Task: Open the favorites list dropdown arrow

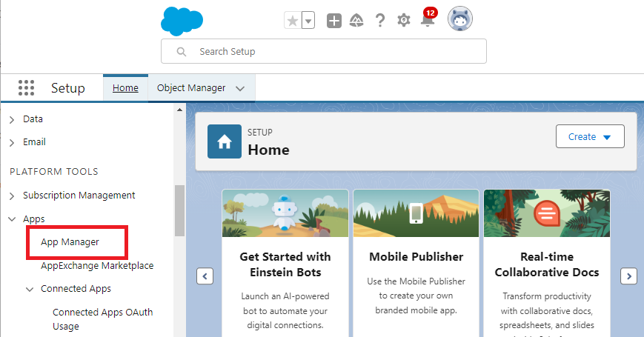Action: click(x=308, y=21)
